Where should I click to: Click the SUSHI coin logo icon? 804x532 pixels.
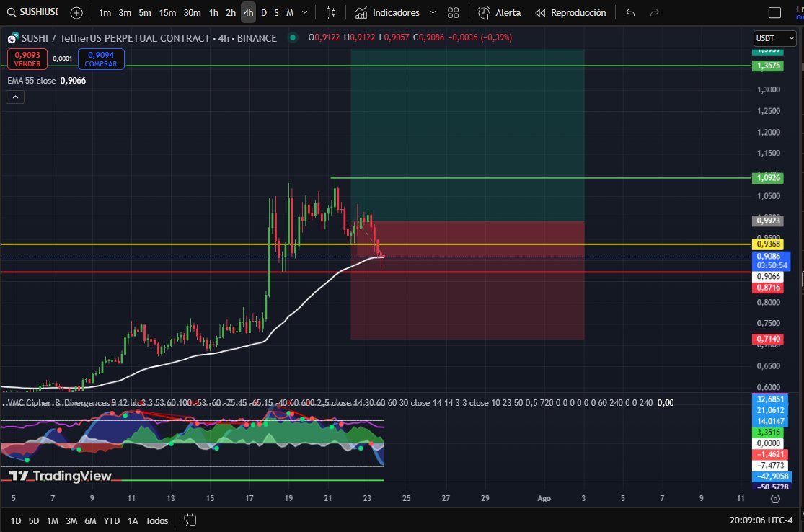13,38
